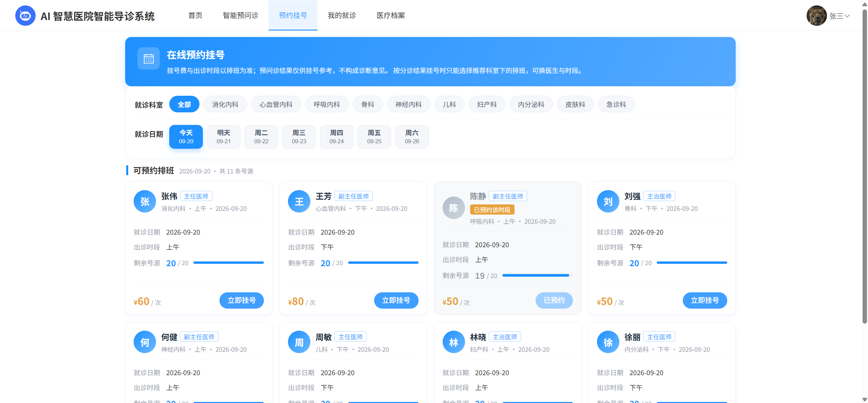Select 今天 09-20 date

pos(186,137)
